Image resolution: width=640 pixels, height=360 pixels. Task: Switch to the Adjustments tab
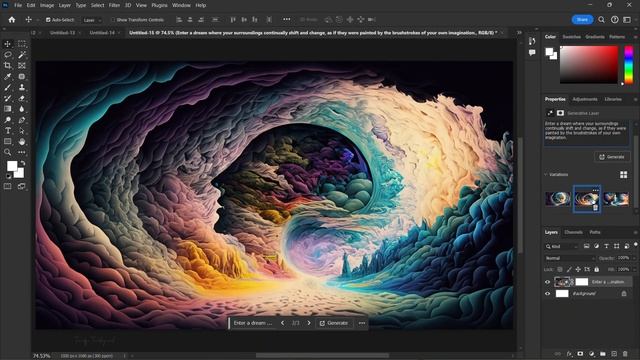coord(585,99)
